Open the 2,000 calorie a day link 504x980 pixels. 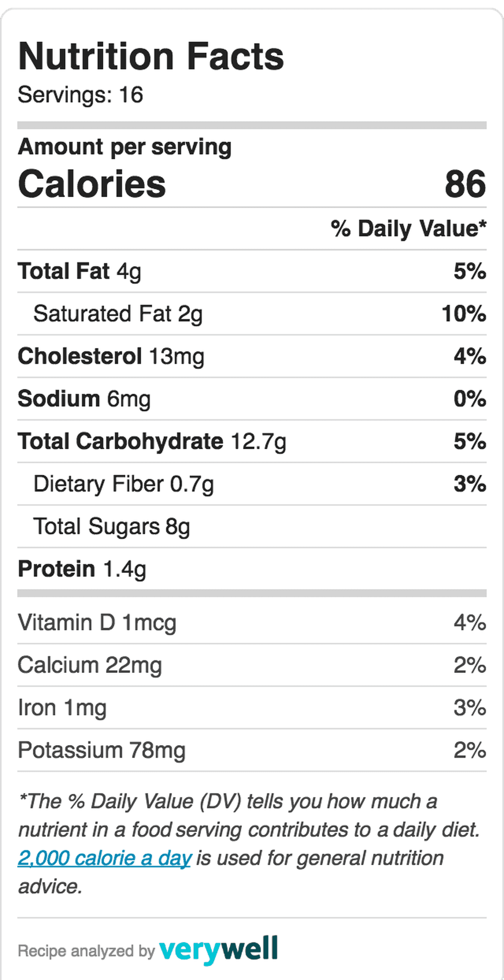tap(105, 858)
